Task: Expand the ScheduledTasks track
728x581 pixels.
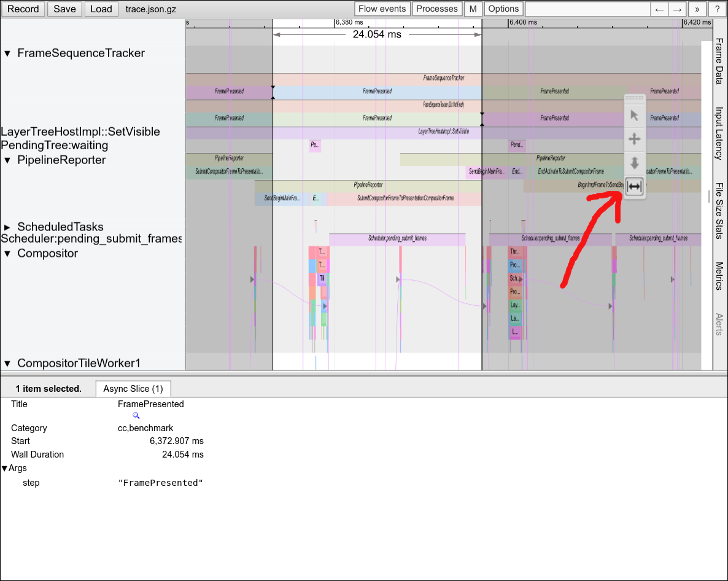Action: [x=7, y=227]
